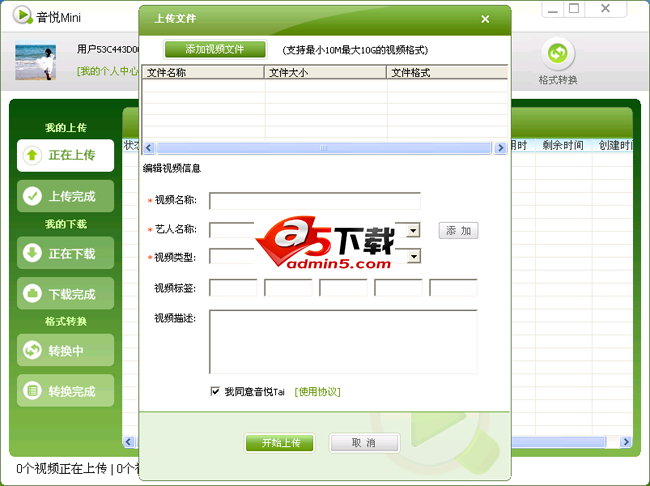Click 取消 button in upload dialog

pyautogui.click(x=364, y=443)
